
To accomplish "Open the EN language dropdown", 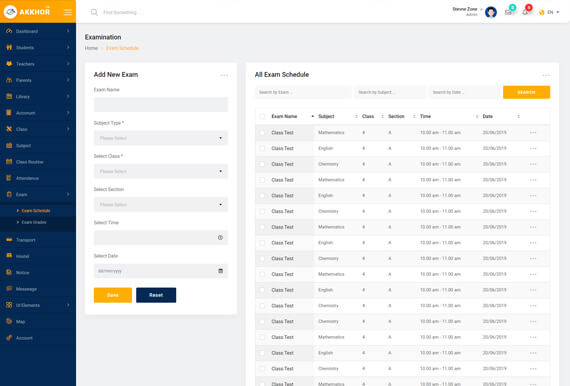I will [x=553, y=12].
